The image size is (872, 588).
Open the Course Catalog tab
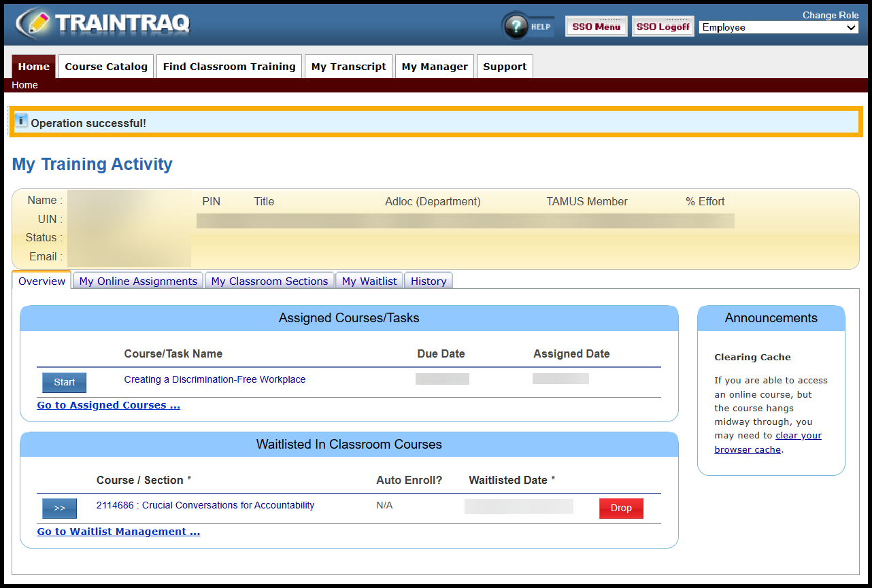106,67
